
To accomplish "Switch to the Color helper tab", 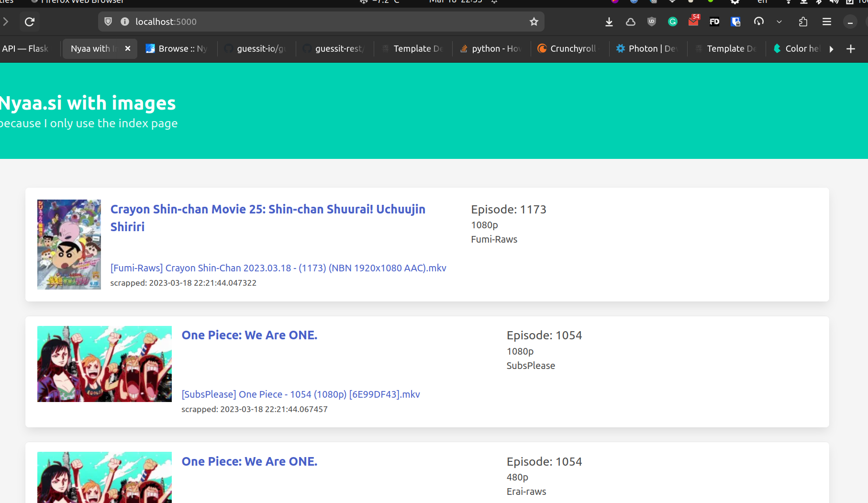I will click(797, 48).
